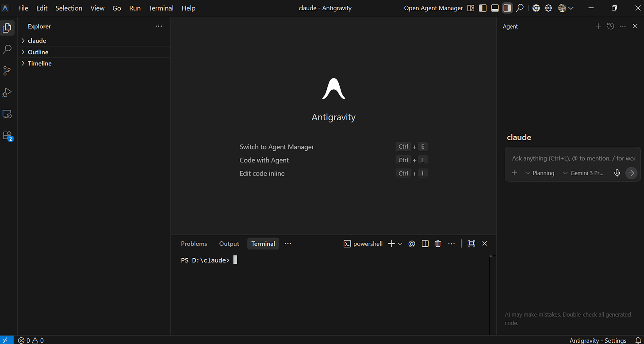Open the remote window indicator in status bar
644x344 pixels.
[7, 340]
